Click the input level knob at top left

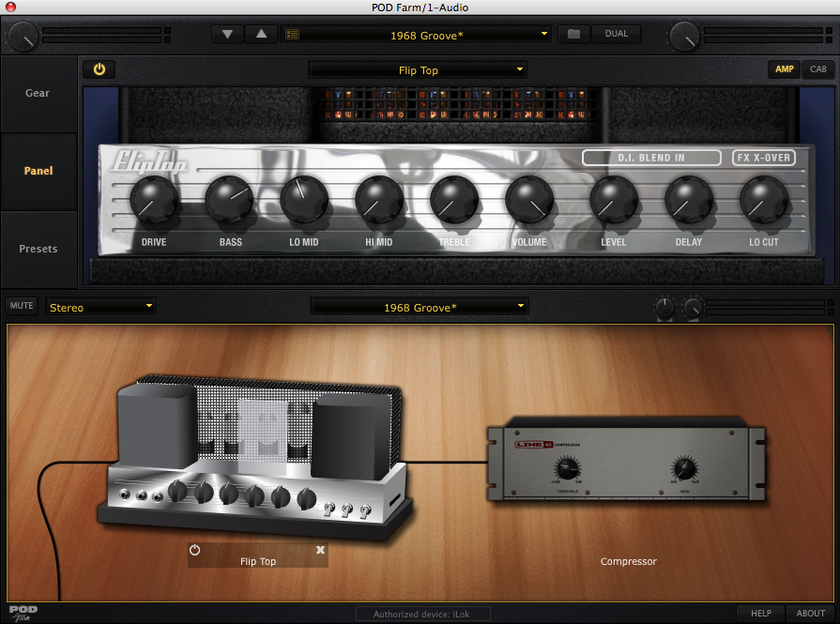[x=23, y=37]
